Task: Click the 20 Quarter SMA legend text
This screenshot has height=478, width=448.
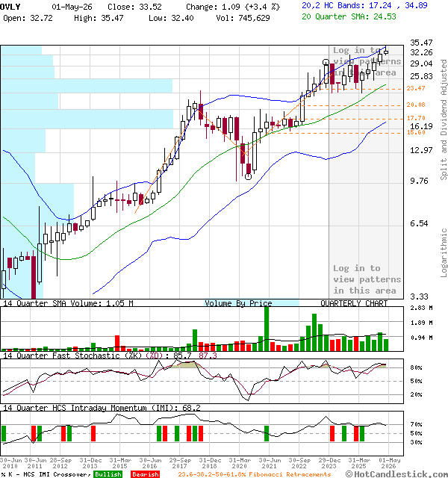Action: [349, 16]
